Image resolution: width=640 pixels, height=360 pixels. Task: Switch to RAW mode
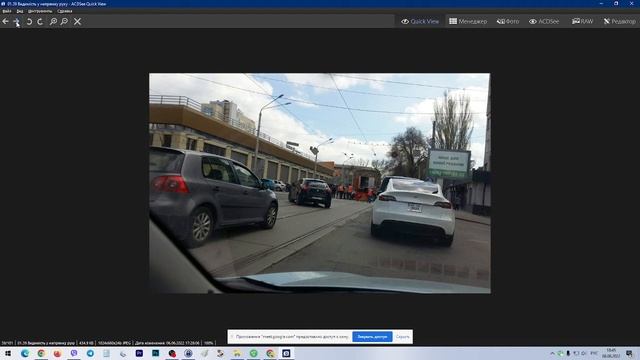[x=582, y=21]
